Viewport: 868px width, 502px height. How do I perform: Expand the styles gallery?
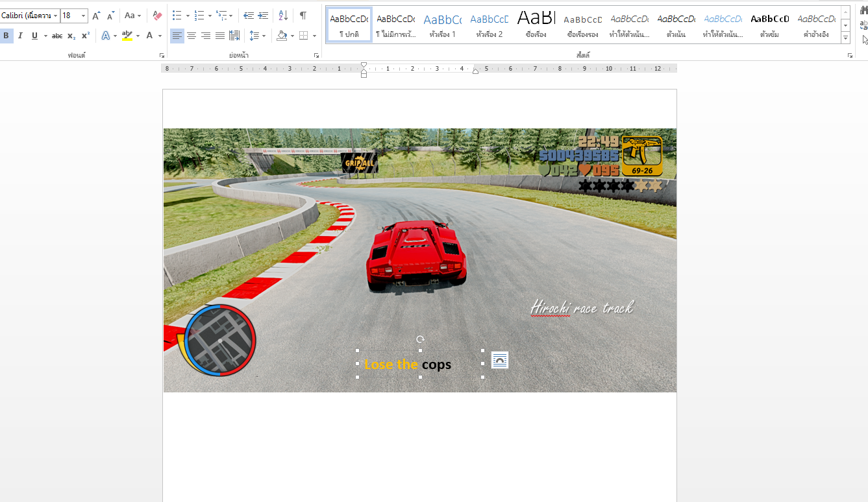tap(845, 38)
